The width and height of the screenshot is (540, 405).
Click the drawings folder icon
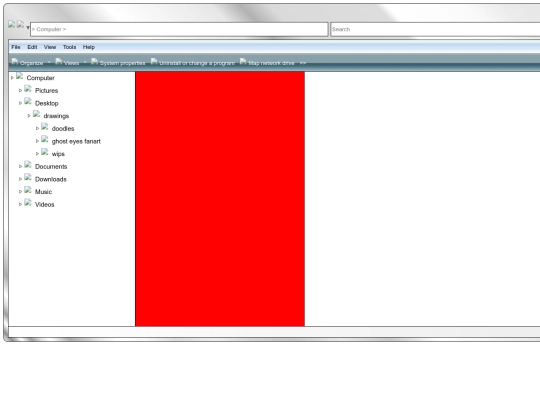pos(37,114)
